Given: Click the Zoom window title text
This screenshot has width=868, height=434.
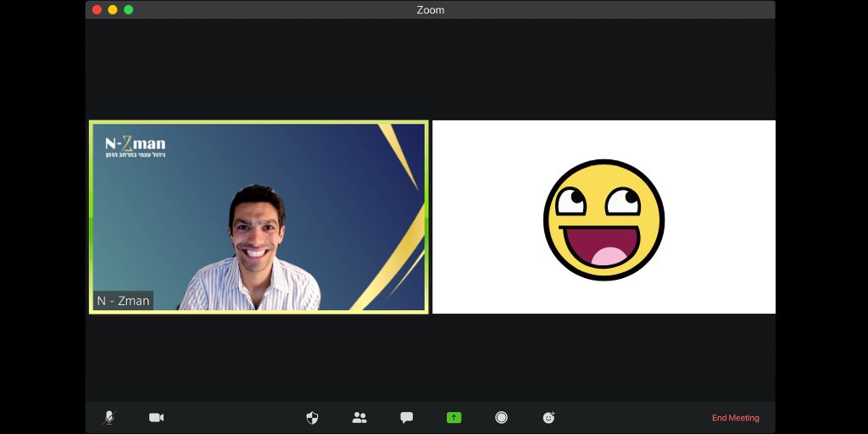Looking at the screenshot, I should (430, 10).
